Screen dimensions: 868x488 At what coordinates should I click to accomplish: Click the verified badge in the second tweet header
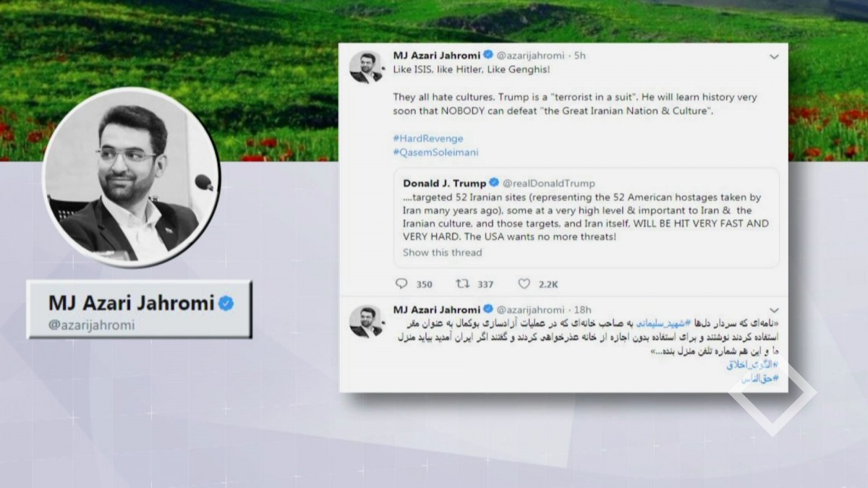488,309
